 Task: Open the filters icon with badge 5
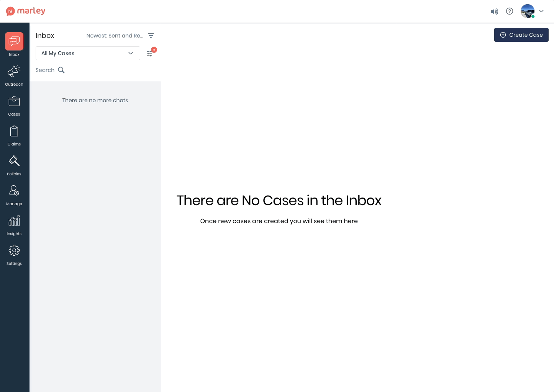[150, 54]
